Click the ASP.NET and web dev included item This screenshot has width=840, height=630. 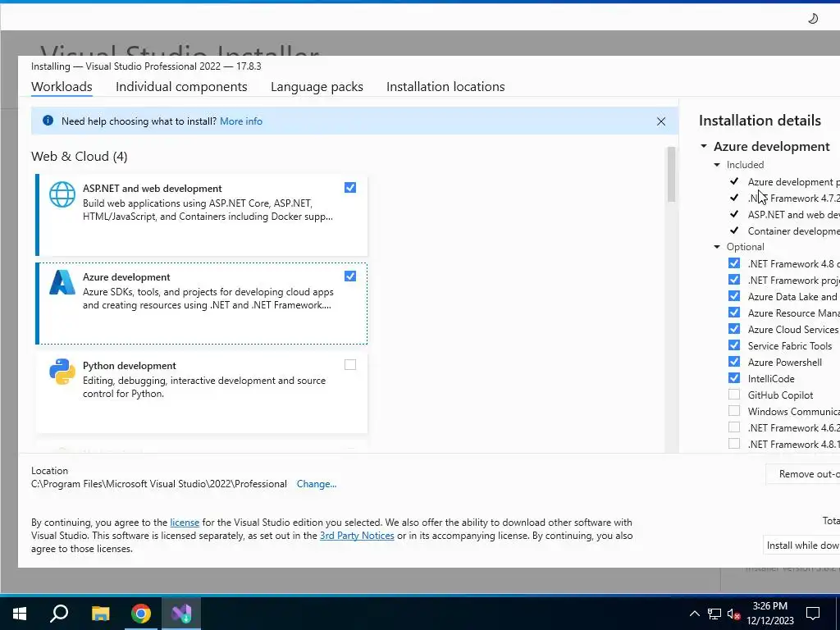(793, 215)
